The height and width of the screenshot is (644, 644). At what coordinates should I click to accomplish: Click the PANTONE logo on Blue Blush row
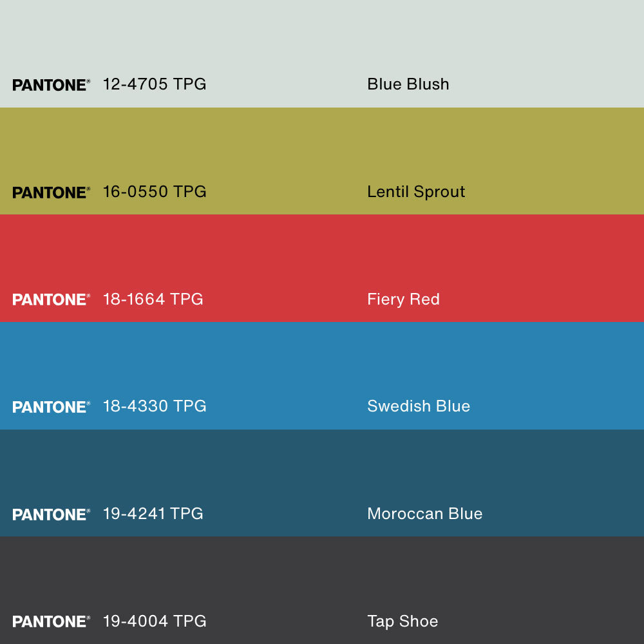coord(51,85)
